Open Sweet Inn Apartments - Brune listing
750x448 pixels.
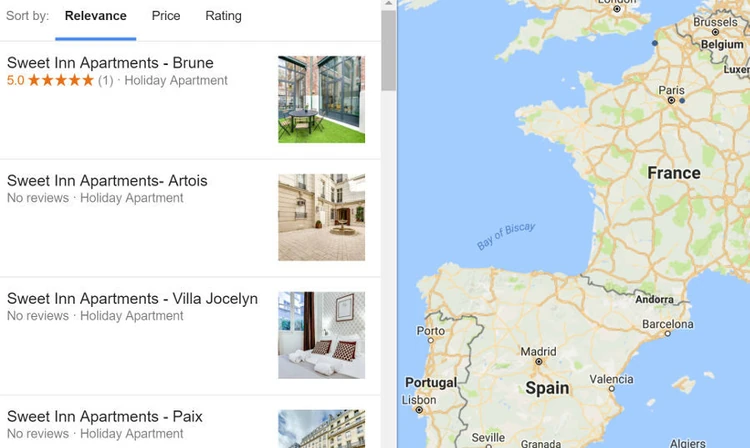coord(110,63)
